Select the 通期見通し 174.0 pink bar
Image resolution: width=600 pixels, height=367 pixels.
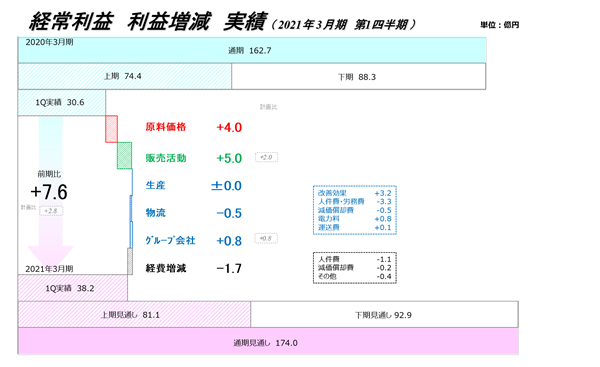[x=268, y=341]
